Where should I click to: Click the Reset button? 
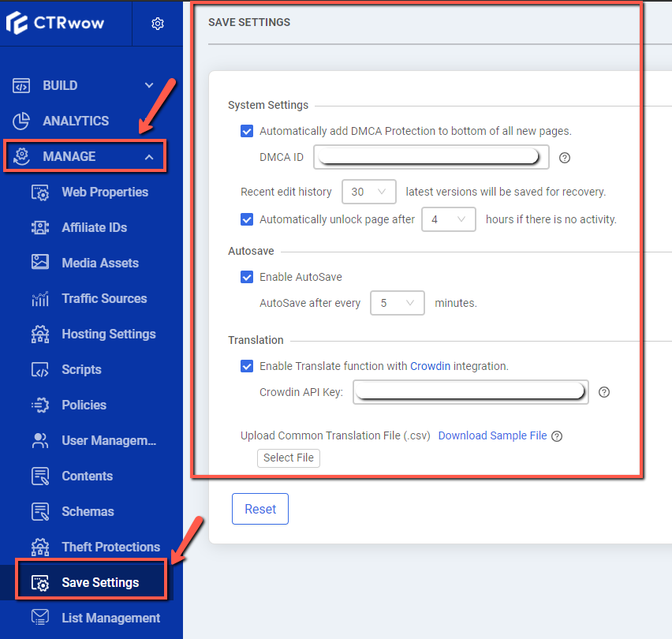click(x=260, y=509)
